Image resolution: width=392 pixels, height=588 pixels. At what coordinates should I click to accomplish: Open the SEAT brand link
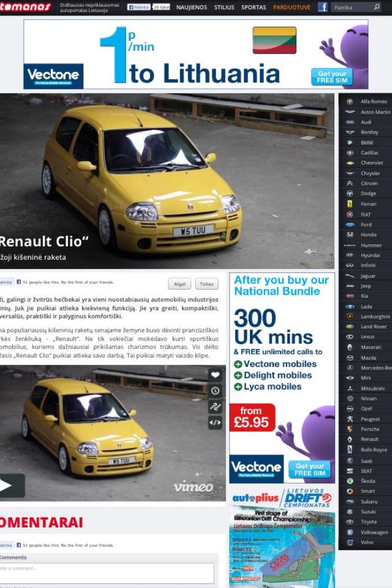[x=366, y=471]
